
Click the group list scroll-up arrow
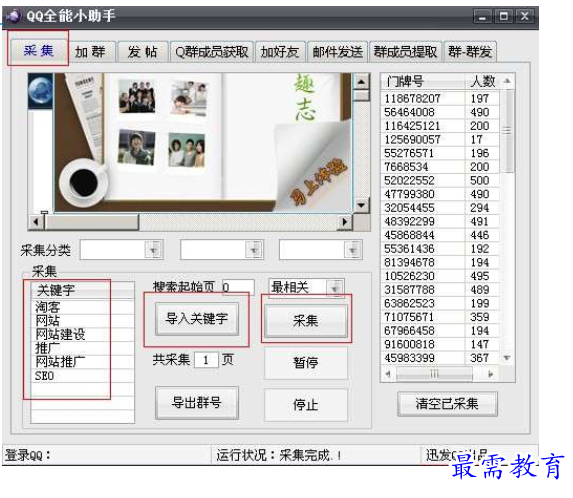(x=507, y=81)
